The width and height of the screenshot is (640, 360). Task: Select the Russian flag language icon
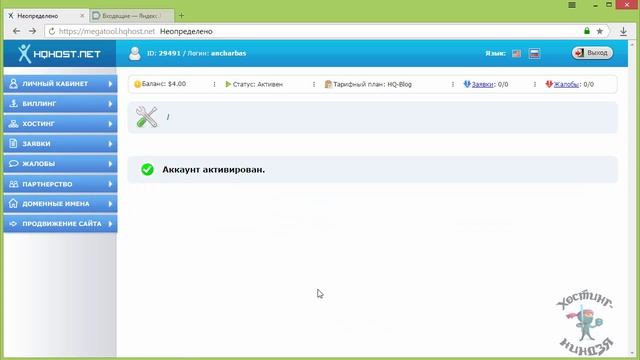[x=534, y=53]
